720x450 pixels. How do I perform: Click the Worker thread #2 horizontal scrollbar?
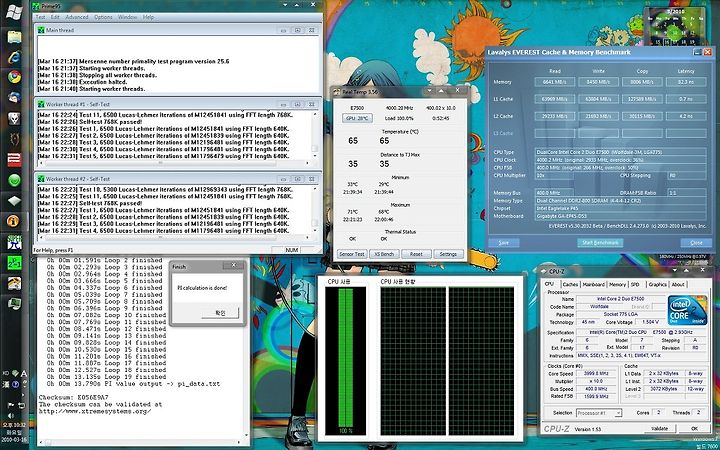tap(174, 238)
